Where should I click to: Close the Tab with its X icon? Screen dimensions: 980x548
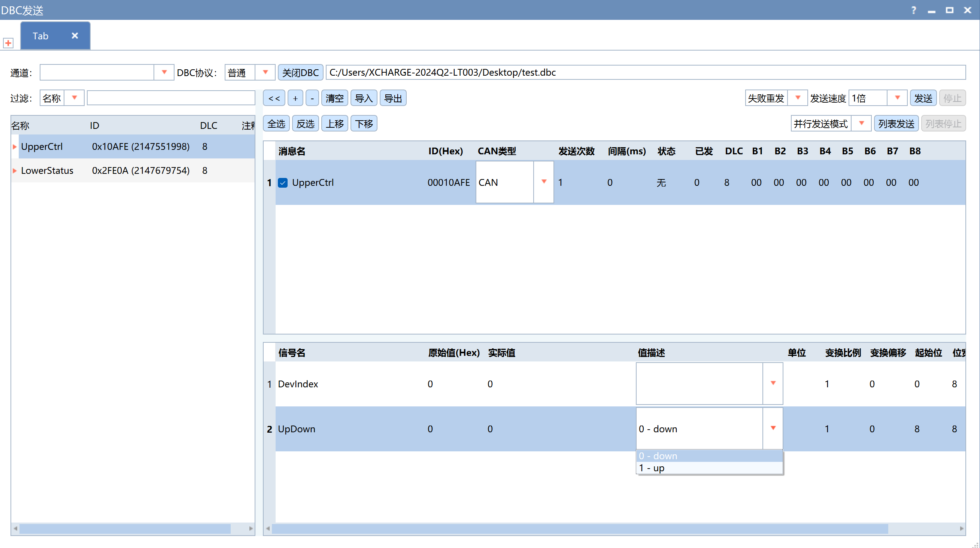pos(75,36)
